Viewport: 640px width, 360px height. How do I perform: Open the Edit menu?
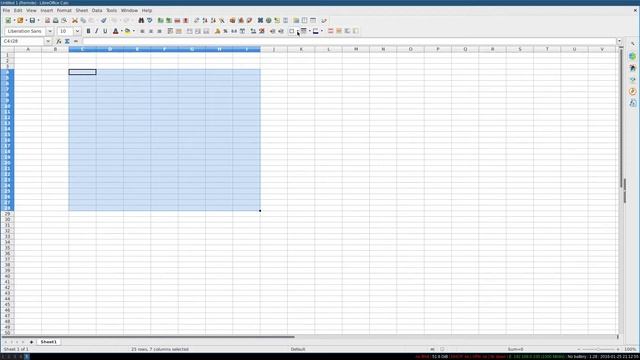18,10
